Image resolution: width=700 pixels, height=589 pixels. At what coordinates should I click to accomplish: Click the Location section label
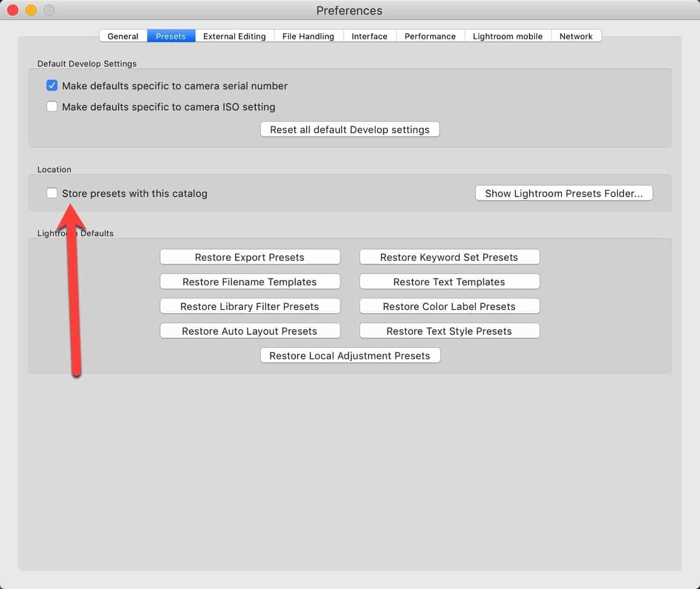coord(54,169)
